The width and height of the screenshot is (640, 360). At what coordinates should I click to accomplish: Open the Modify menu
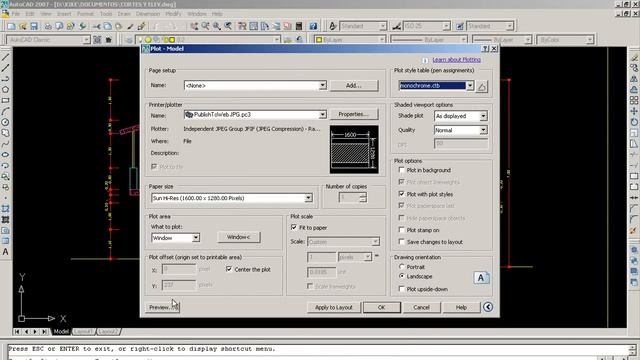click(173, 13)
